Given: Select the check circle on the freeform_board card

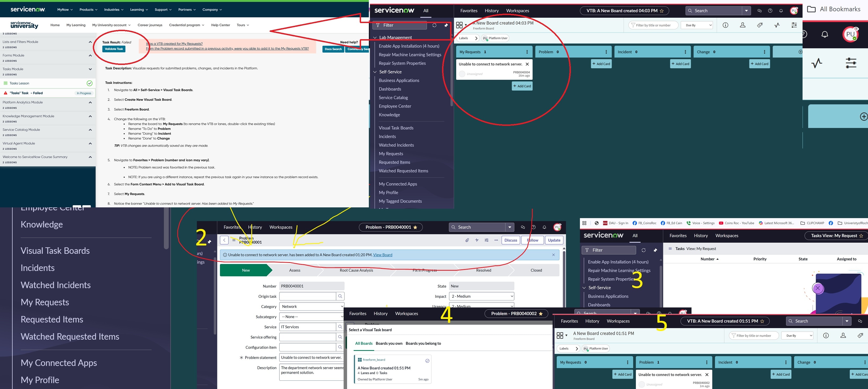Looking at the screenshot, I should (427, 361).
